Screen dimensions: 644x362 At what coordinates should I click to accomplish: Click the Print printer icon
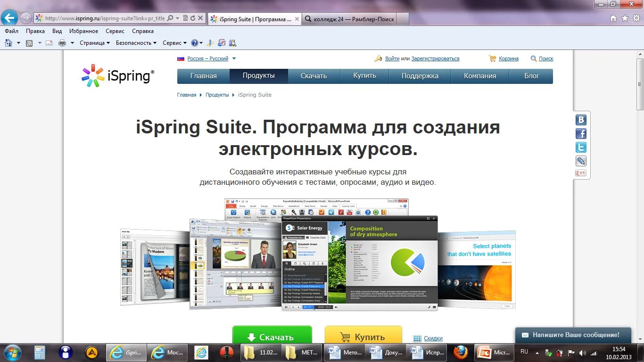62,43
